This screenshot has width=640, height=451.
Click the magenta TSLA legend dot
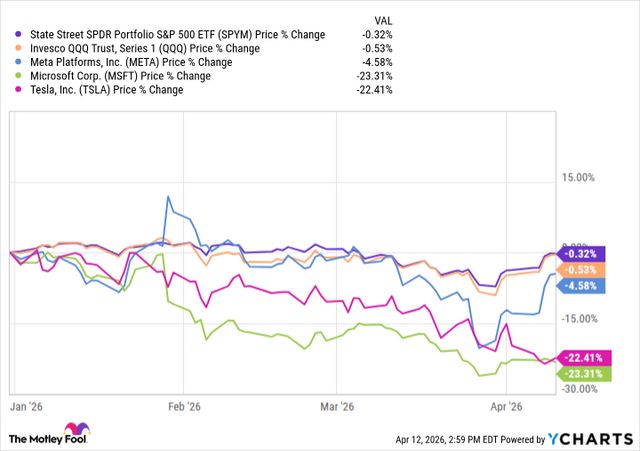(10, 91)
